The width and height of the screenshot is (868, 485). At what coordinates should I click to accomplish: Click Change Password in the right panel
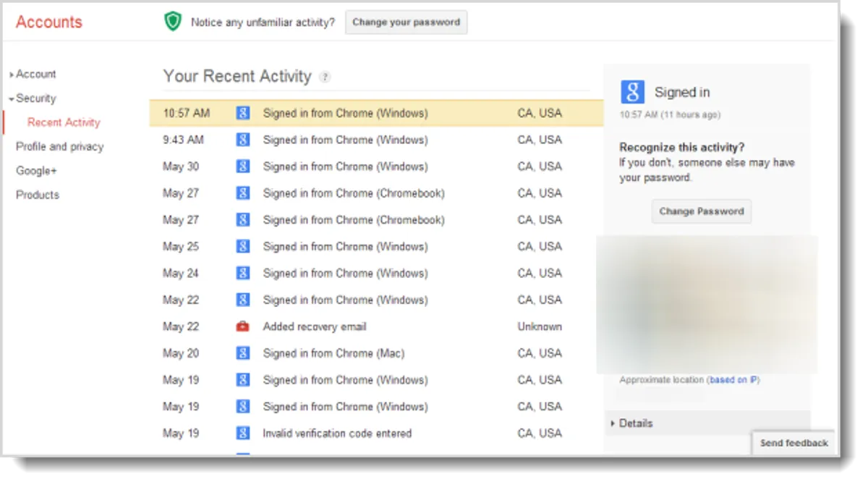pos(701,211)
